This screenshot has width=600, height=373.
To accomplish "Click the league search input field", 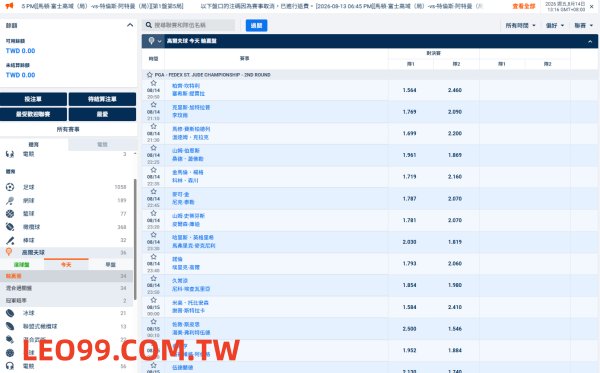I will [194, 25].
